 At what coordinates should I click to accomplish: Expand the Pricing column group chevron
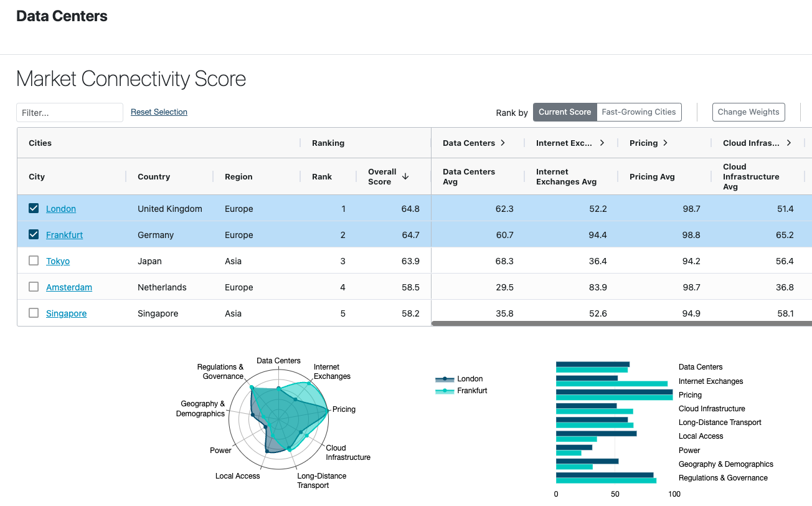(x=665, y=143)
